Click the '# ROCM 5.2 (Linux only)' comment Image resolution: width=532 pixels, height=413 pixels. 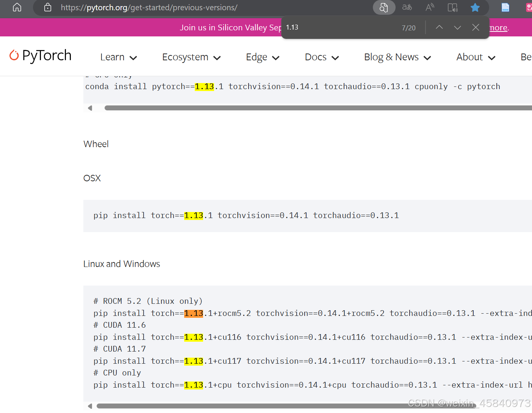point(148,301)
